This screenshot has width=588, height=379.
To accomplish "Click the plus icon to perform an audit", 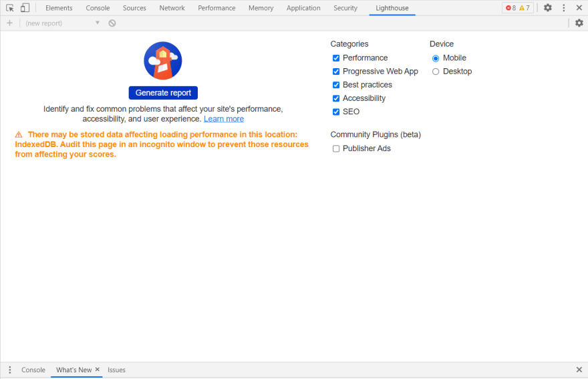I will pyautogui.click(x=10, y=23).
